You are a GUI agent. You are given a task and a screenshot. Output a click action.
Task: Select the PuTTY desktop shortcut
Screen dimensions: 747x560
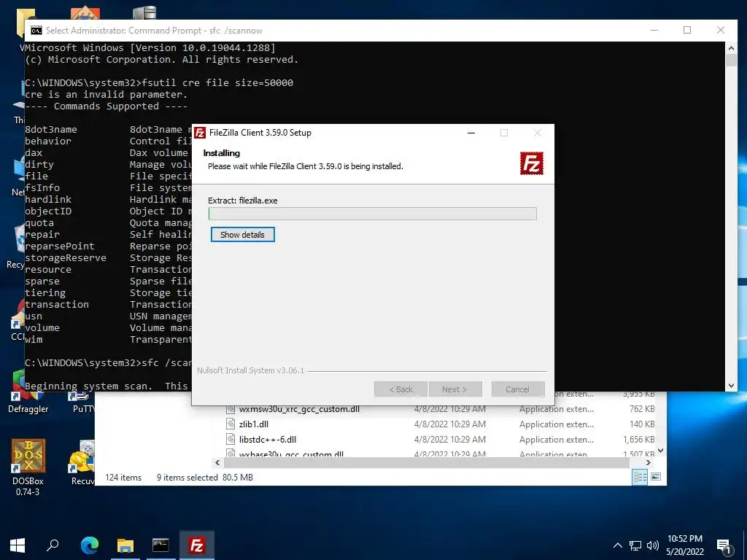pyautogui.click(x=82, y=402)
